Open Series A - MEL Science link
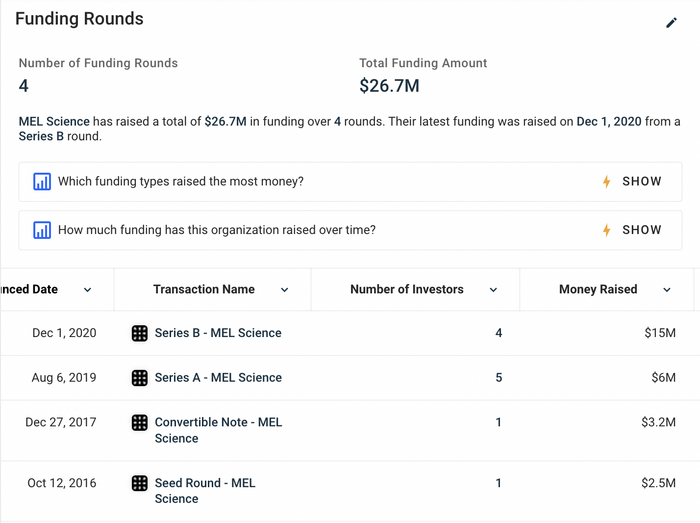Image resolution: width=700 pixels, height=523 pixels. pyautogui.click(x=218, y=378)
